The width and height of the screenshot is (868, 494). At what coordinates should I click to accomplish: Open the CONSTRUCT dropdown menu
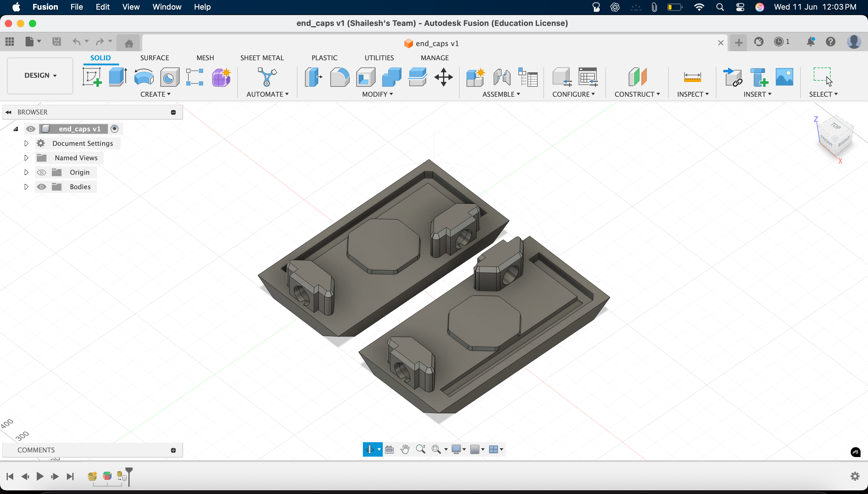point(637,94)
